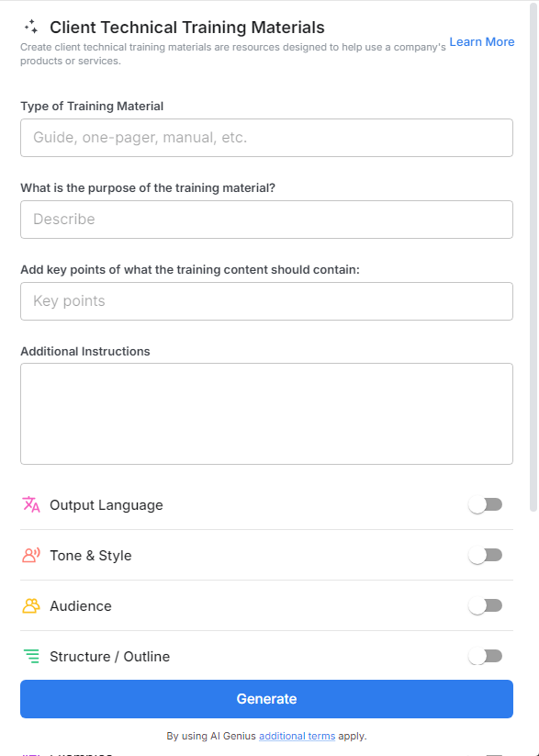The height and width of the screenshot is (756, 539).
Task: Open the Type of Training Material field options
Action: (x=266, y=137)
